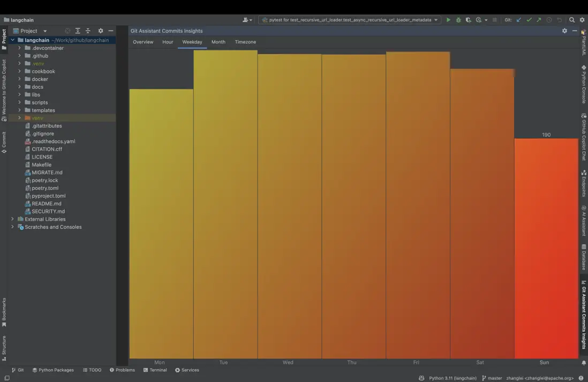Switch to the Timezone tab
This screenshot has height=382, width=588.
point(245,42)
